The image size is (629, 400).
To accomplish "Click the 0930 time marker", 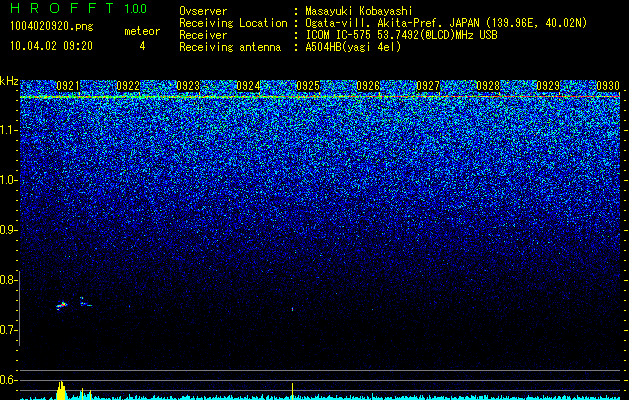I will pos(608,86).
